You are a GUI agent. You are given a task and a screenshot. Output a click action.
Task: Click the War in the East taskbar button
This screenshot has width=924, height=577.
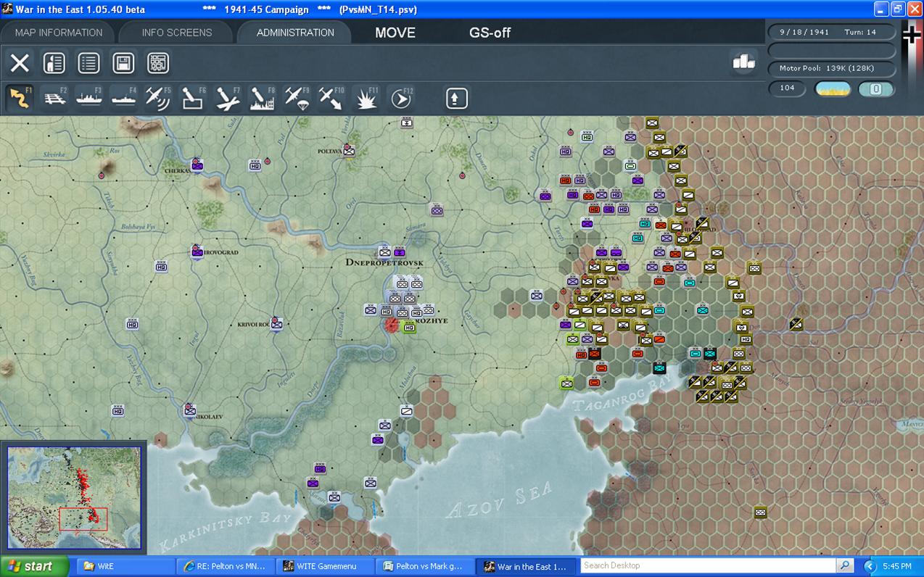[525, 566]
